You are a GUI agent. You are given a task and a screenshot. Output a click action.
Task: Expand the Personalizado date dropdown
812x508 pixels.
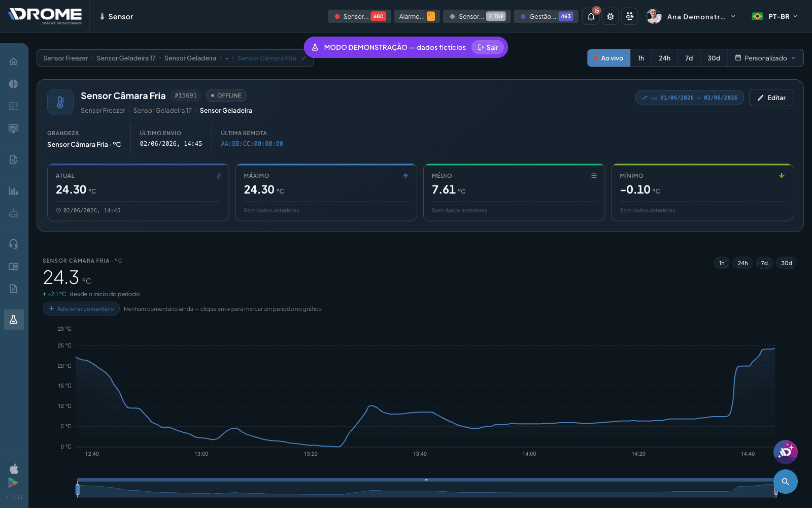[765, 58]
